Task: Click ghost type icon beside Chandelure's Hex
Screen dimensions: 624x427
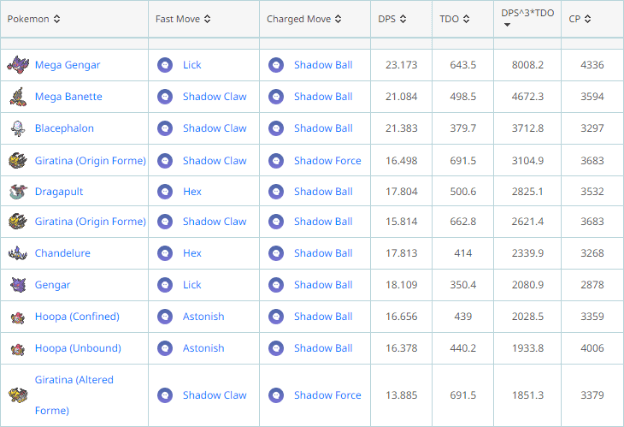Action: coord(165,253)
